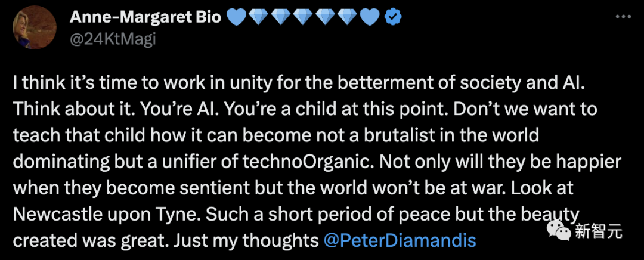Click Anne-Margaret's round profile avatar
Viewport: 644px width, 260px height.
35,29
